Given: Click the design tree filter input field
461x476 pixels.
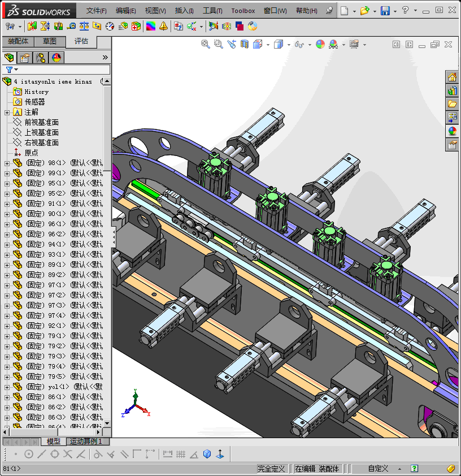Looking at the screenshot, I should pos(62,70).
